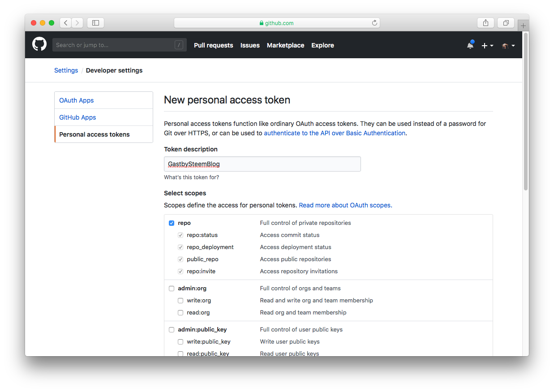
Task: Open Pull requests in the navigation bar
Action: [x=213, y=45]
